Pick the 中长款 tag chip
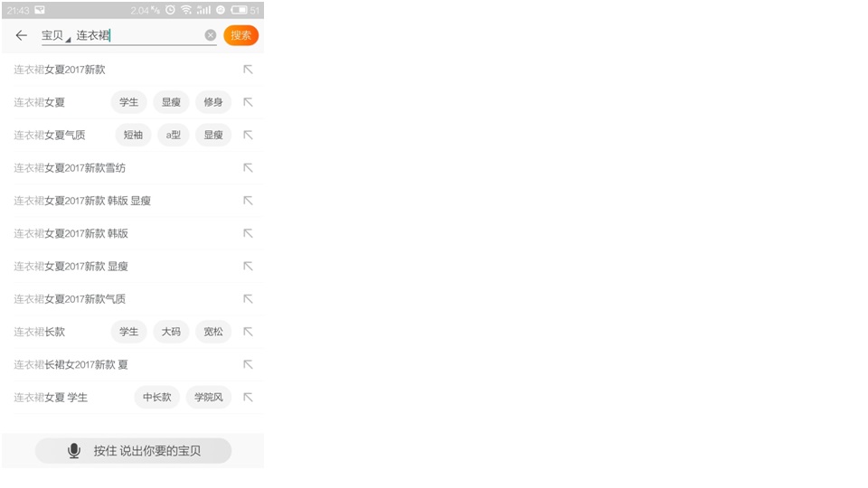This screenshot has width=868, height=488. pyautogui.click(x=157, y=397)
